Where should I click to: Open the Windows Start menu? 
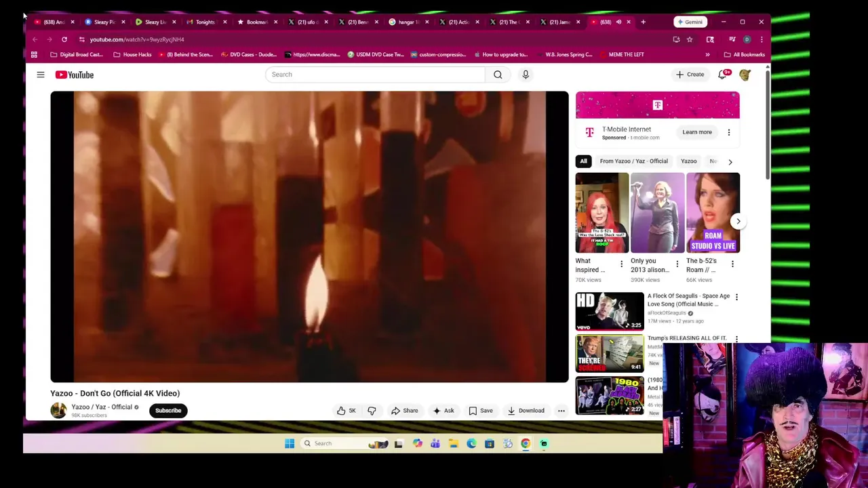(290, 443)
